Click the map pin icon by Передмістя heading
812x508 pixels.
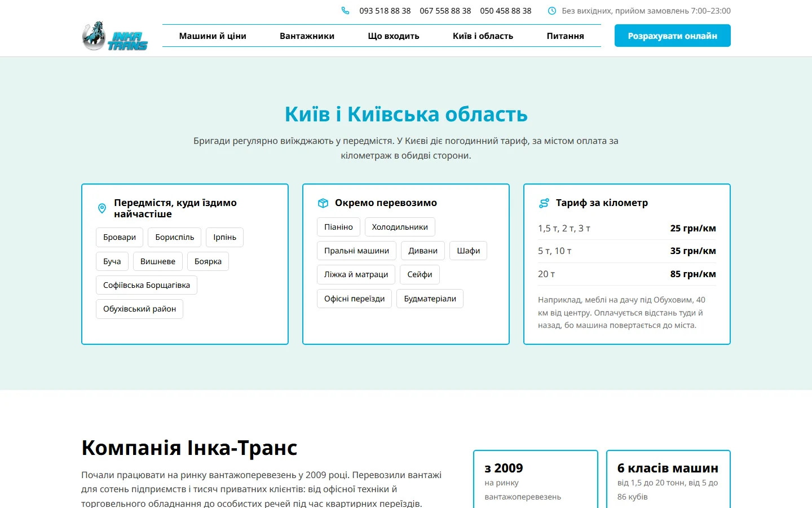[102, 208]
